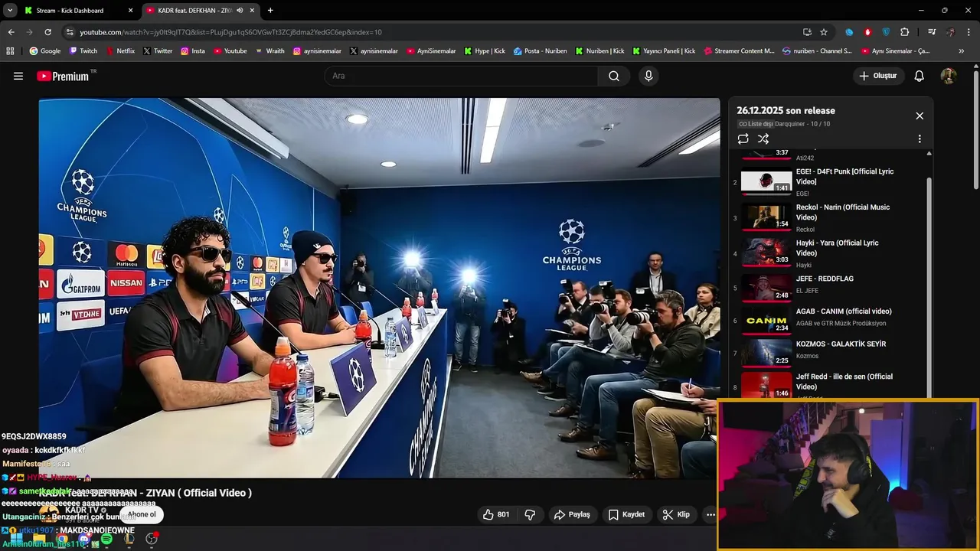Open Spotify from the taskbar

(106, 540)
